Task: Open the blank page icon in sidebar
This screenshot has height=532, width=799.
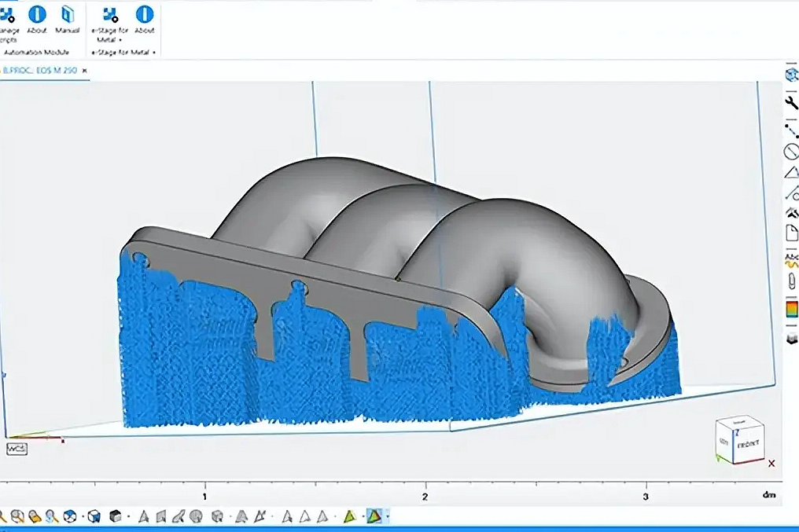Action: point(791,233)
